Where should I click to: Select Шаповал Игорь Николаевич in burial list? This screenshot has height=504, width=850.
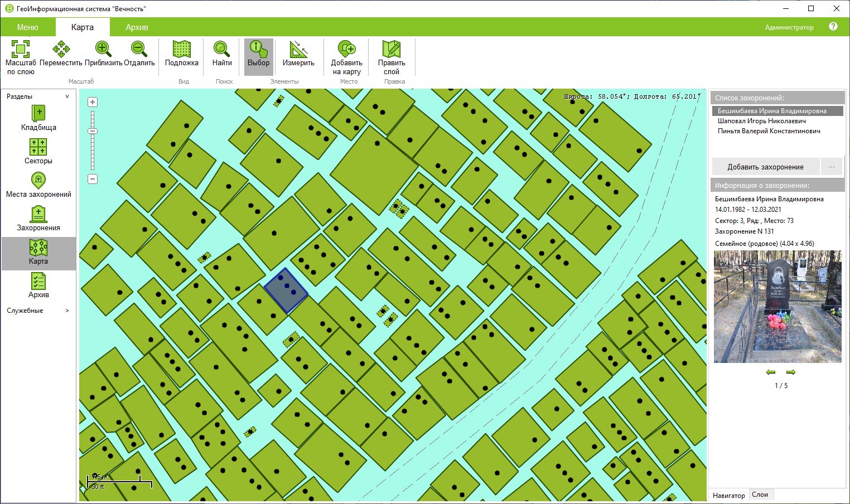761,121
